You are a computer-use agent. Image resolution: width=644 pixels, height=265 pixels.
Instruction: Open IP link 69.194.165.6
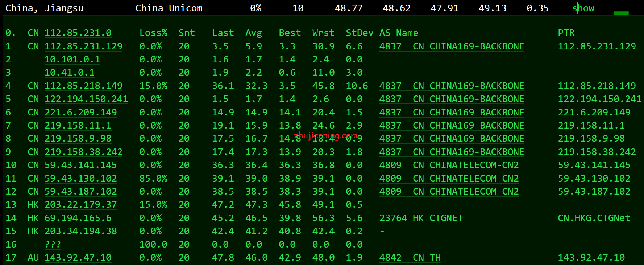click(78, 218)
